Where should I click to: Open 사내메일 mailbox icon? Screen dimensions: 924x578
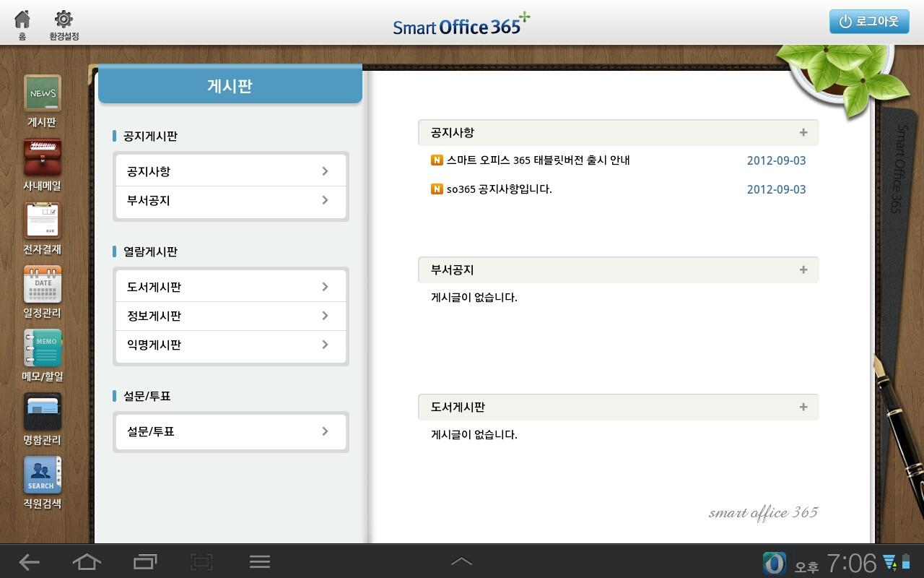[x=43, y=158]
